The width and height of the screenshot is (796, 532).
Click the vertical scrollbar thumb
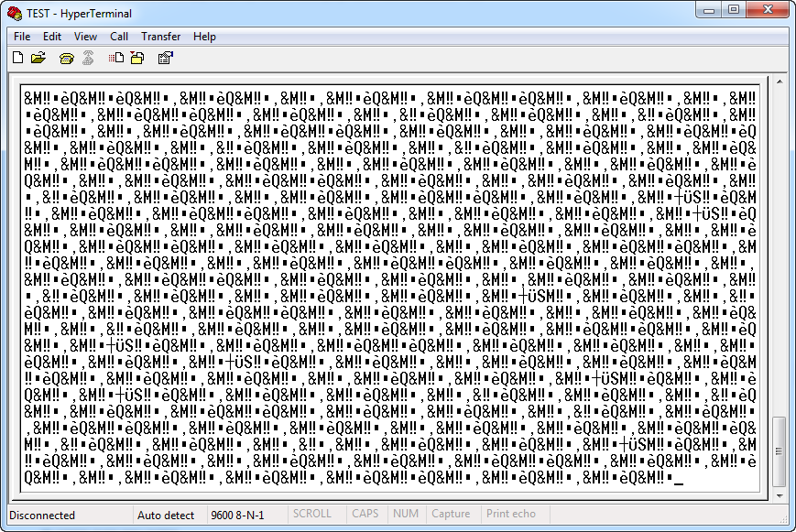[780, 451]
